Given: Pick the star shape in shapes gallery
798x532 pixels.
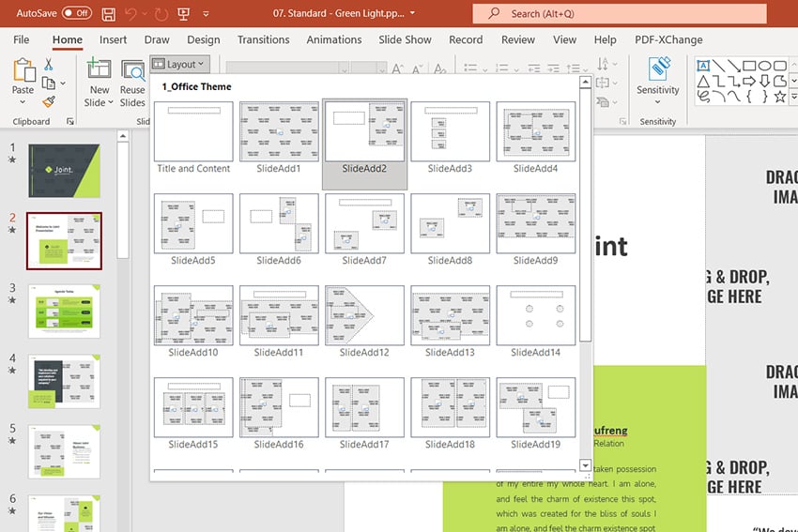Looking at the screenshot, I should tap(780, 96).
